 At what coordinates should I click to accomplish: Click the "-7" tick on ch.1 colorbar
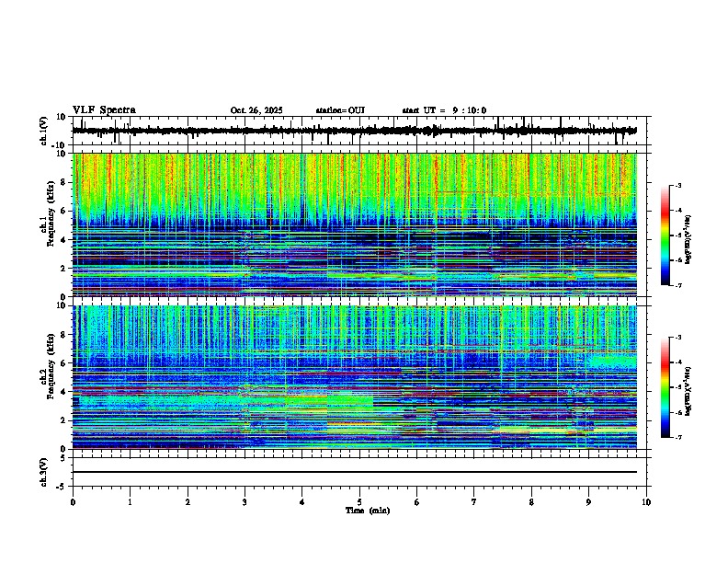(x=678, y=286)
